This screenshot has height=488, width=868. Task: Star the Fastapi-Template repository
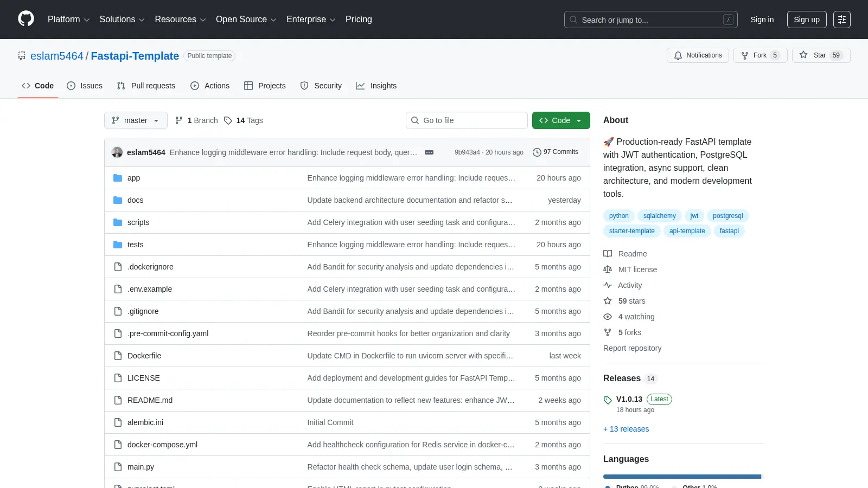click(821, 55)
